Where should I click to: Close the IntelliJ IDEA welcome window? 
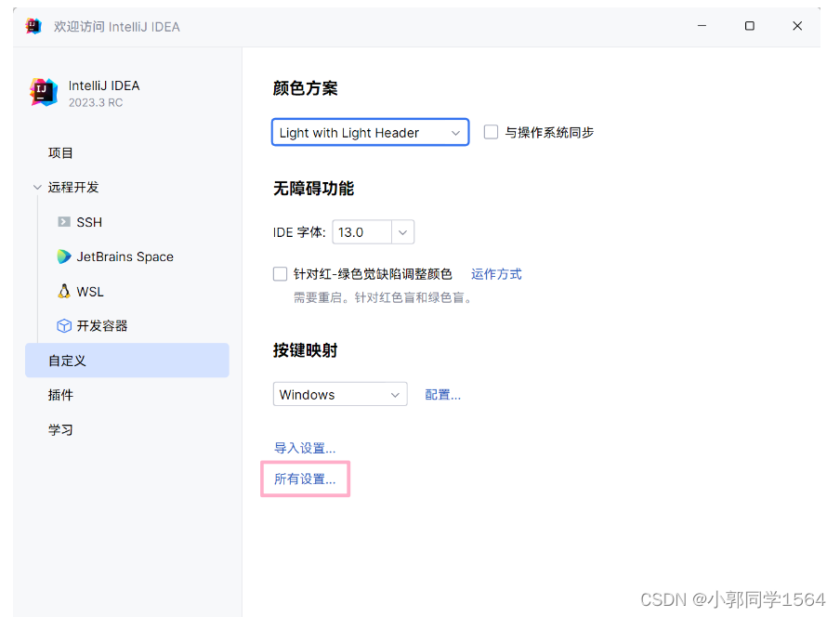797,26
